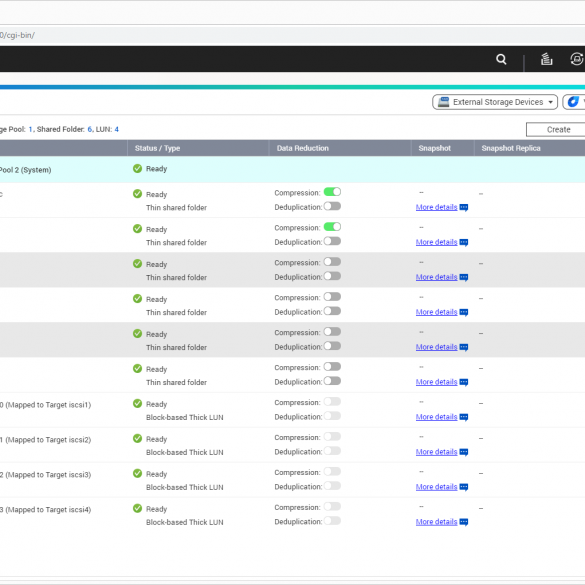The image size is (585, 585).
Task: Enable Compression on the third thin shared folder
Action: tap(332, 262)
